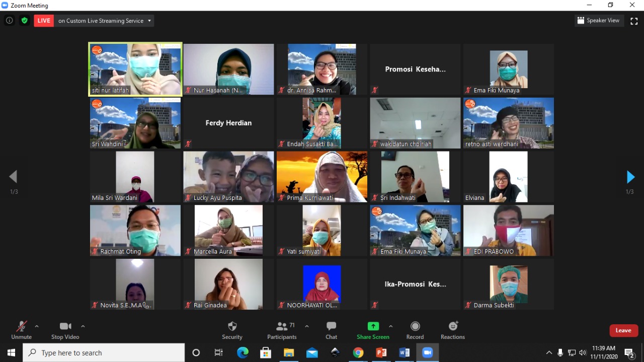Open the Participants panel
644x362 pixels.
click(x=282, y=330)
